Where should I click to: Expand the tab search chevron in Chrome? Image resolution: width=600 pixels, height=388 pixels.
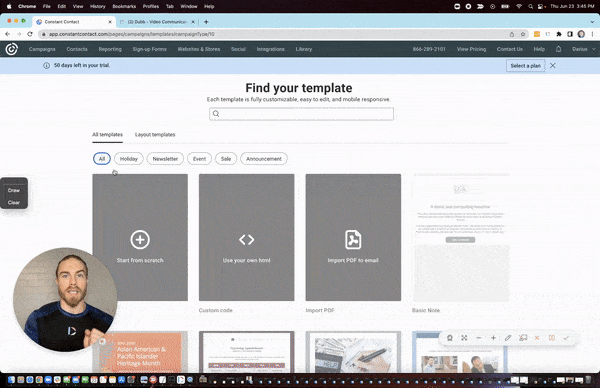tap(592, 22)
